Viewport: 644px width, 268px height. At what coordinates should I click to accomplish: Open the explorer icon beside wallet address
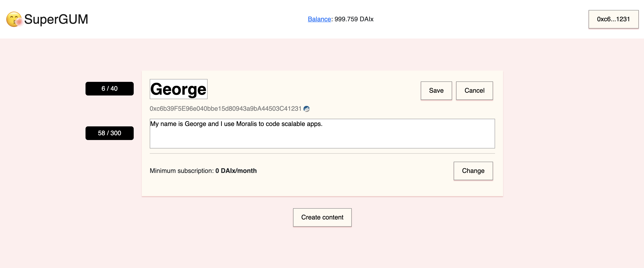pos(306,109)
